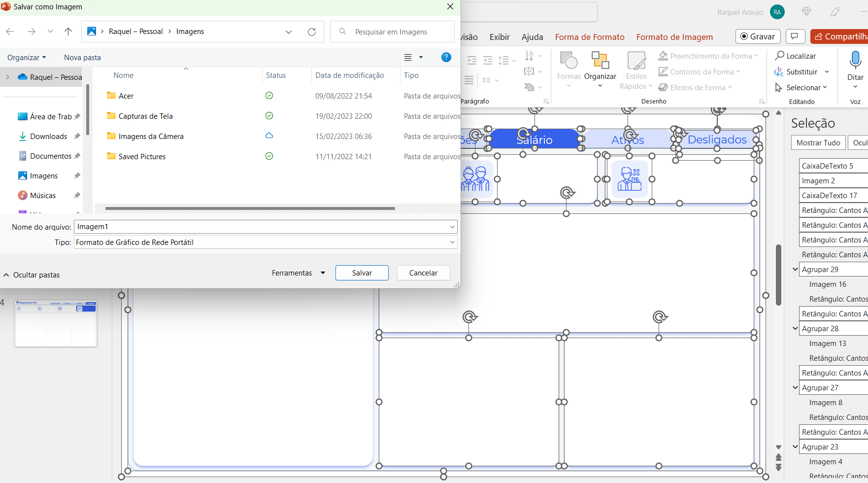Open the Tipo file format dropdown
Screen dimensions: 868x483
(265, 242)
